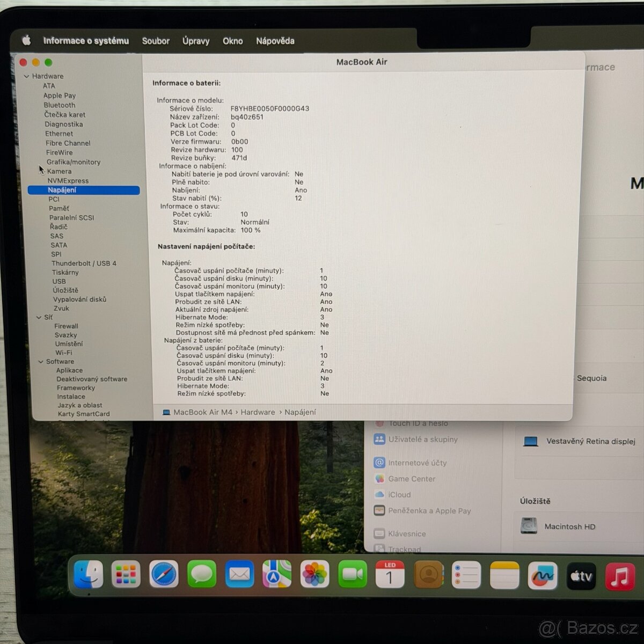Click the Macintosh HD disk icon

coord(529,526)
